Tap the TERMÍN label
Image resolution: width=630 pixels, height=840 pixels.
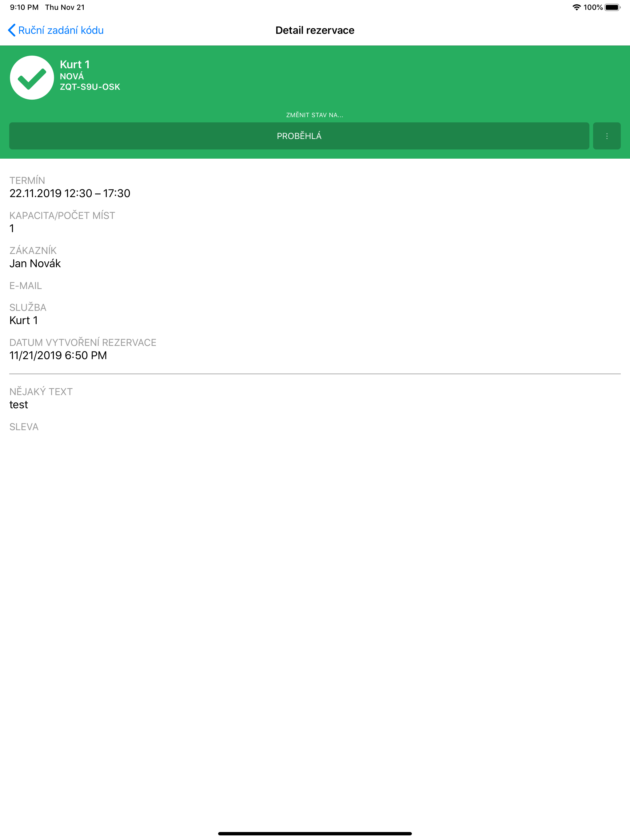27,180
